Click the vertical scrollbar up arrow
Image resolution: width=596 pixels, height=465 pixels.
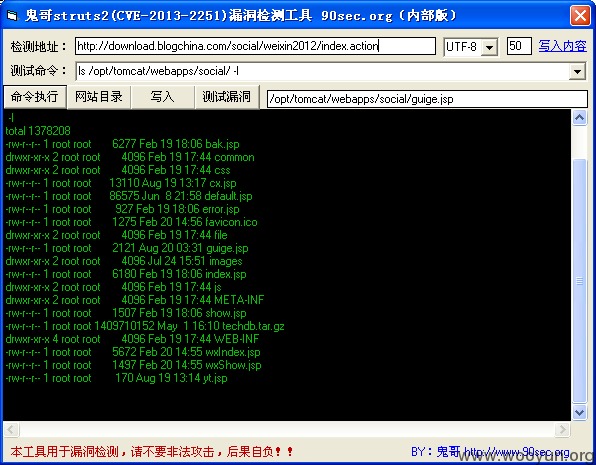[579, 118]
